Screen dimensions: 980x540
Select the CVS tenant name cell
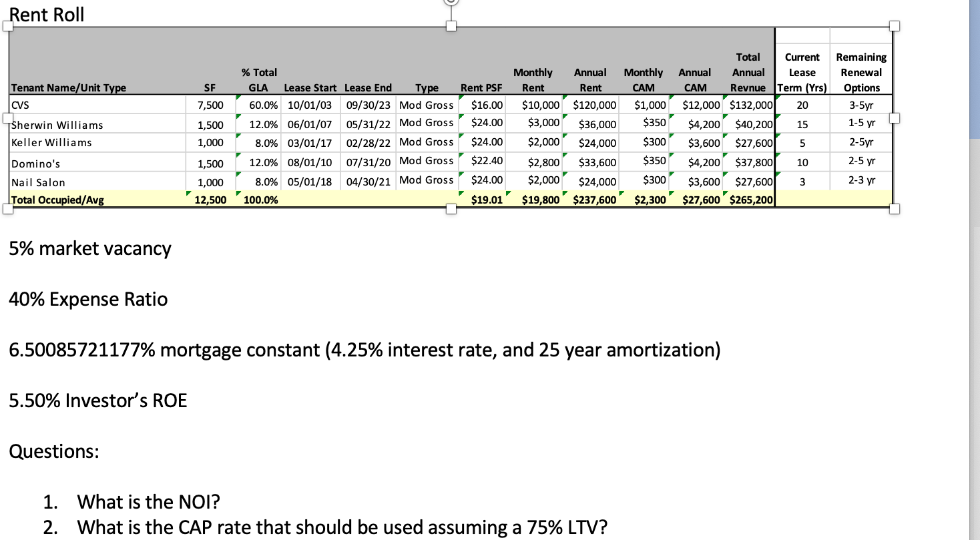coord(97,105)
